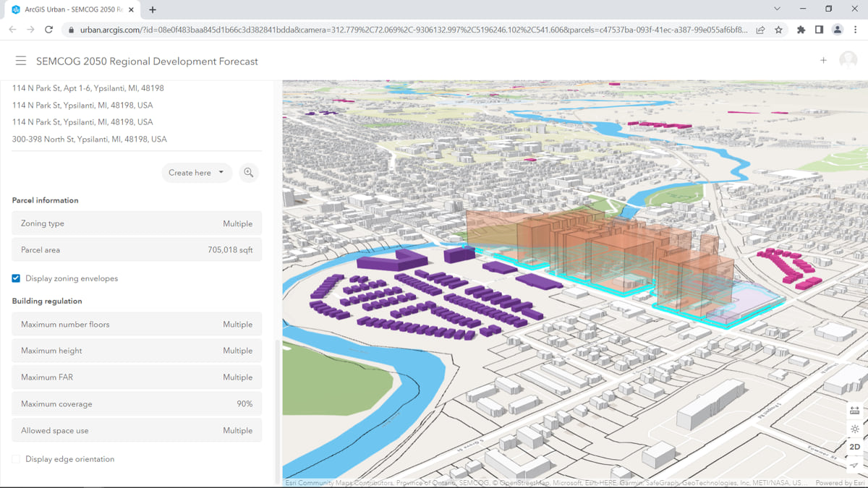Image resolution: width=868 pixels, height=488 pixels.
Task: Open the daylight sun settings
Action: tap(854, 429)
